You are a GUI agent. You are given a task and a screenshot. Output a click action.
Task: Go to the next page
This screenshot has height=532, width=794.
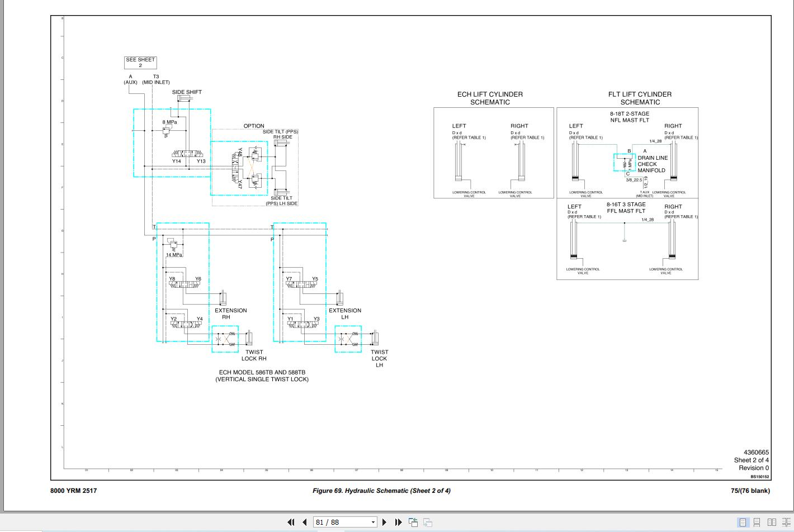(384, 522)
